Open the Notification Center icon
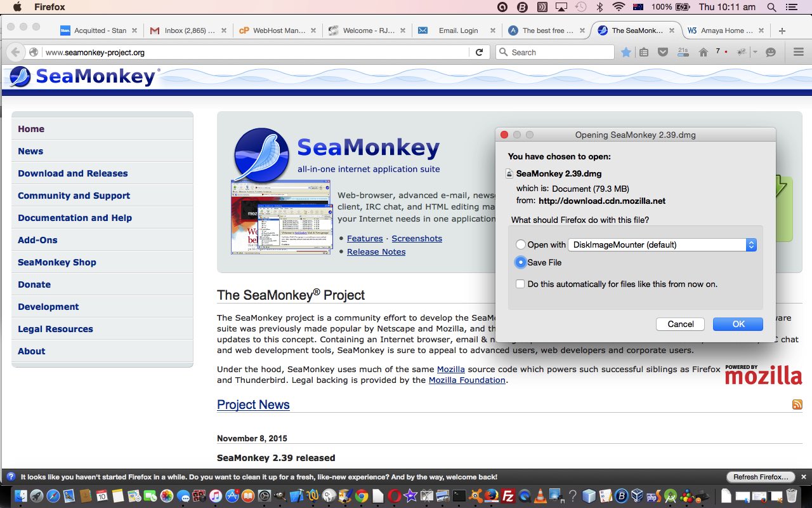Screen dimensions: 812x508 (791, 7)
